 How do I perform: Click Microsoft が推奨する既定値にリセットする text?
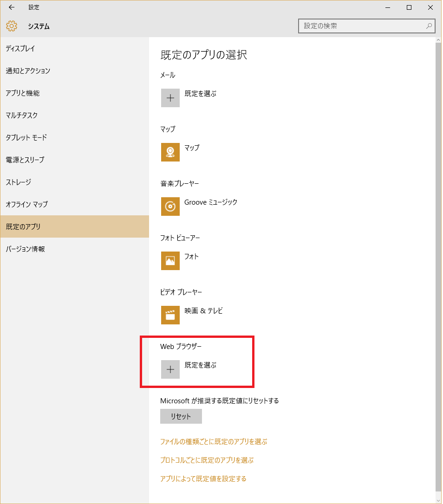pyautogui.click(x=219, y=401)
